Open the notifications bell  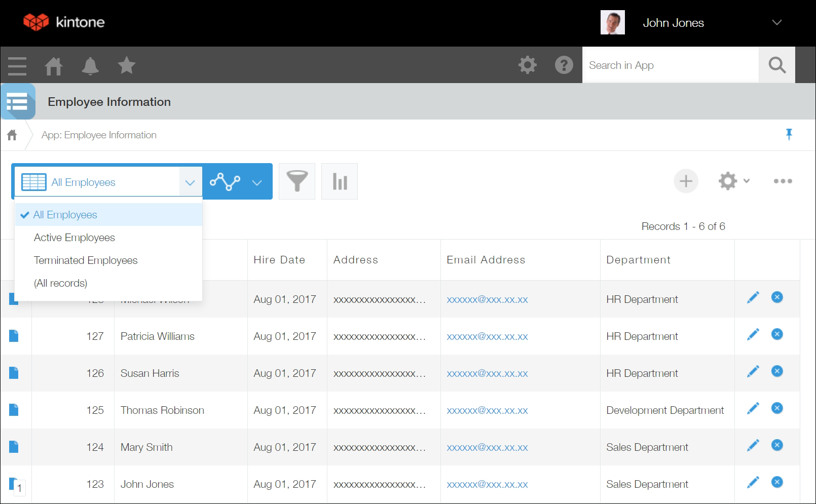90,66
